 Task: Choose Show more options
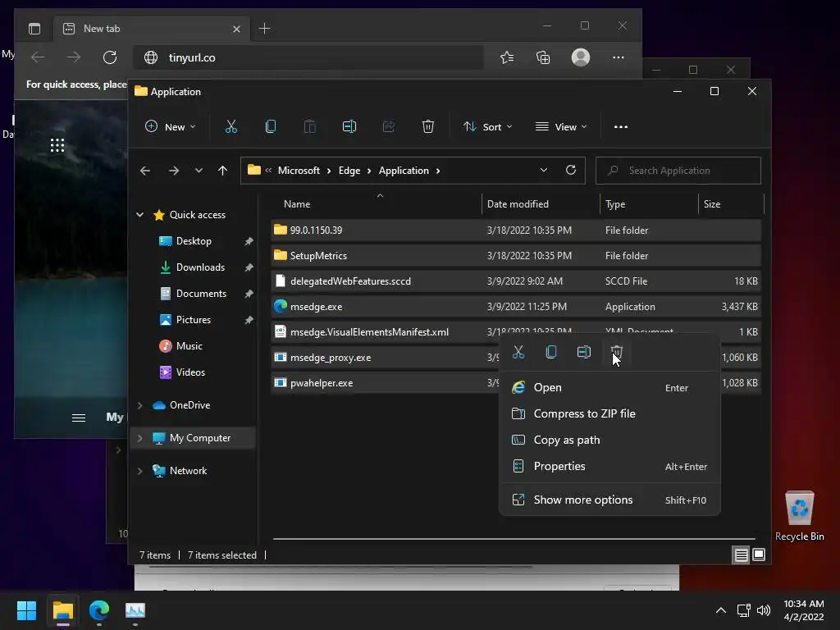[609, 500]
